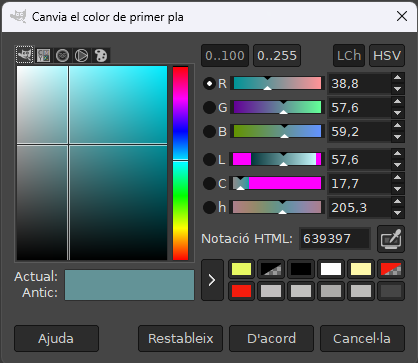Click the G green channel slider
418x363 pixels.
(x=277, y=107)
